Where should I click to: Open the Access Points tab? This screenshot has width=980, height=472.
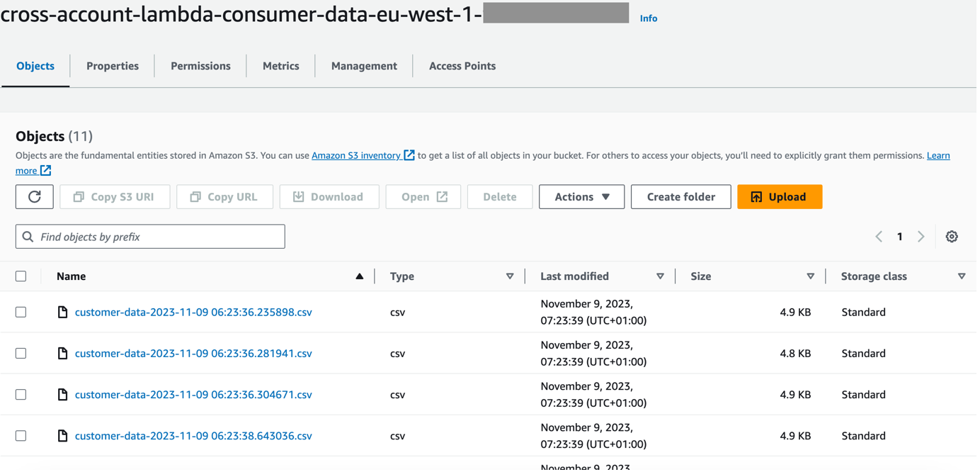[x=462, y=66]
